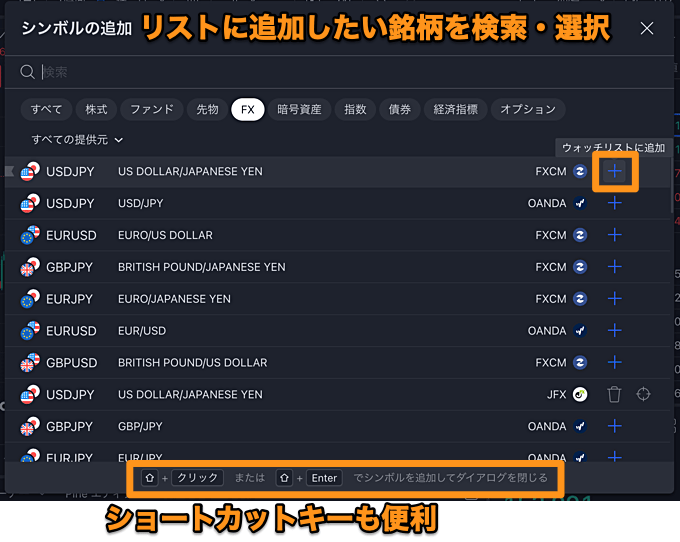The image size is (680, 542).
Task: Click the symbol list scrollbar
Action: click(x=672, y=186)
